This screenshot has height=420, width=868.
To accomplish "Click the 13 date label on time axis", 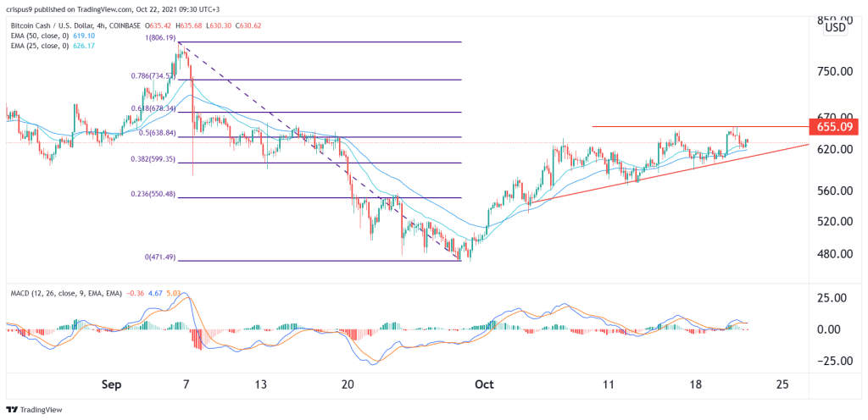I will point(261,384).
